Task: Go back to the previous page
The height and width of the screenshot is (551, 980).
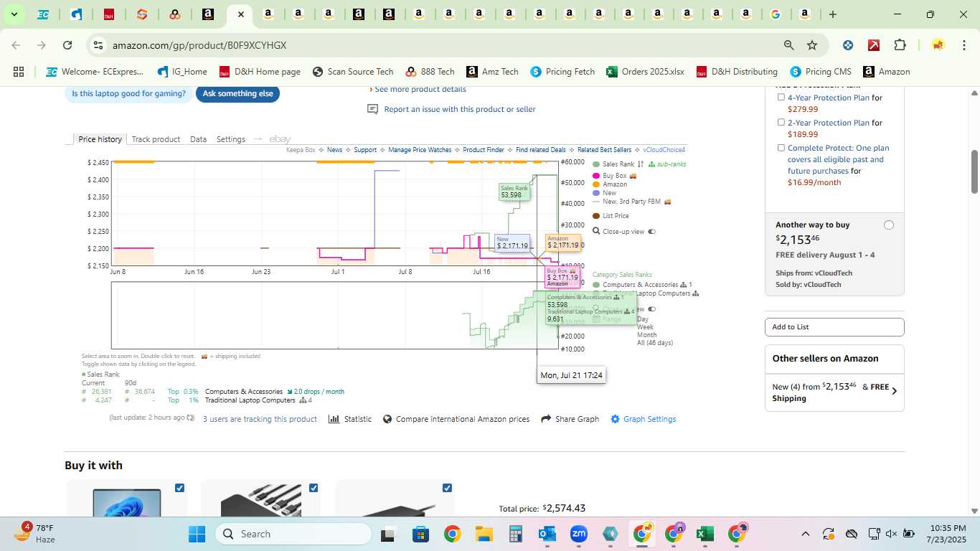Action: click(x=16, y=45)
